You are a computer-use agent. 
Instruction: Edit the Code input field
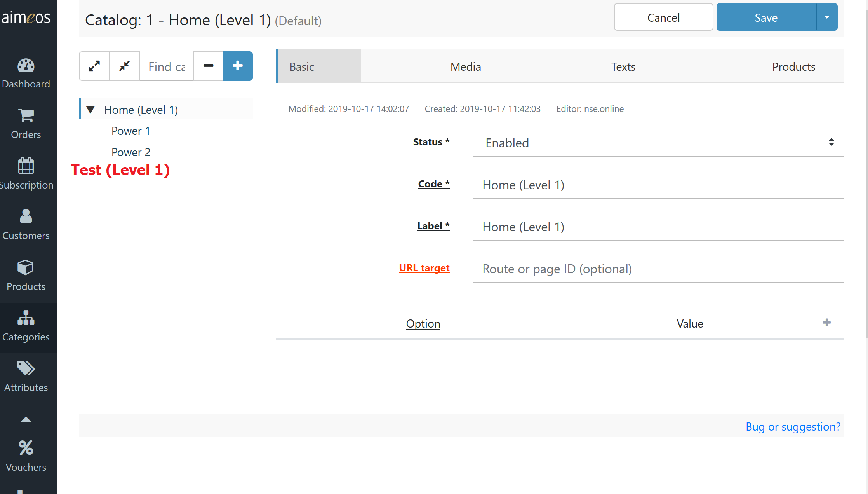(x=658, y=185)
